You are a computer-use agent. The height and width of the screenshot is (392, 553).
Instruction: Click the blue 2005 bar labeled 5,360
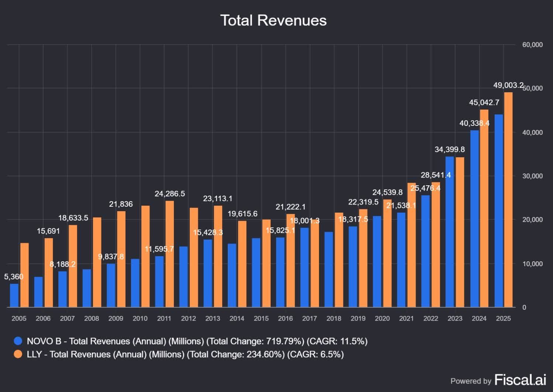pos(14,295)
